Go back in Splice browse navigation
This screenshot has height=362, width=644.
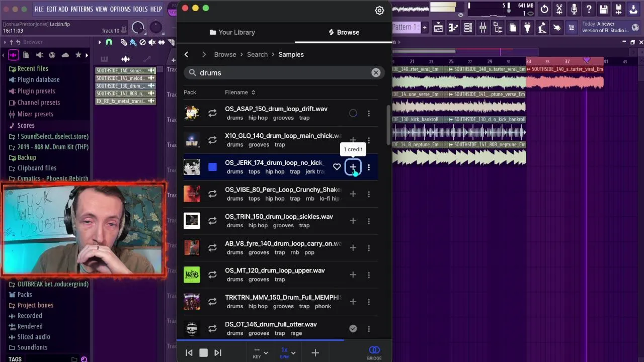tap(186, 54)
